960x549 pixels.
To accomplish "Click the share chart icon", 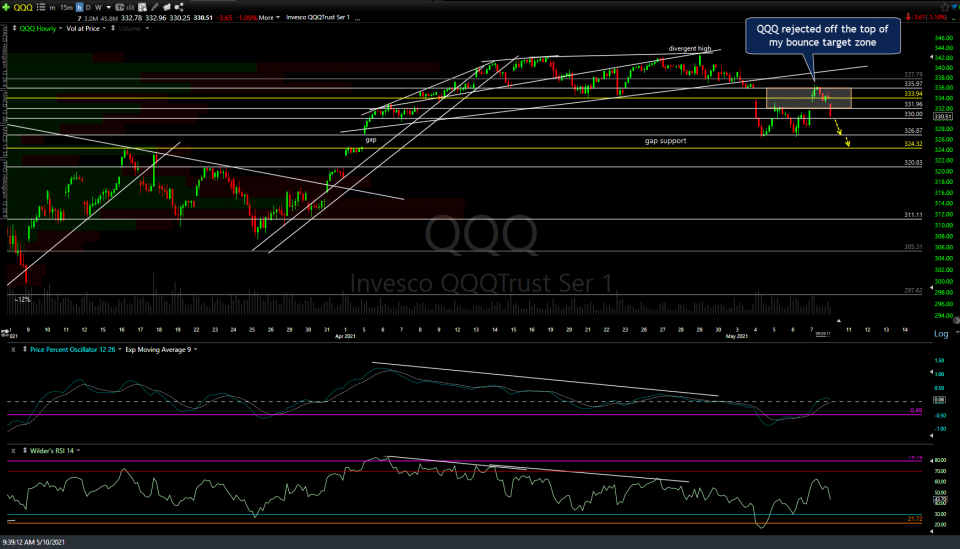I will pos(179,7).
